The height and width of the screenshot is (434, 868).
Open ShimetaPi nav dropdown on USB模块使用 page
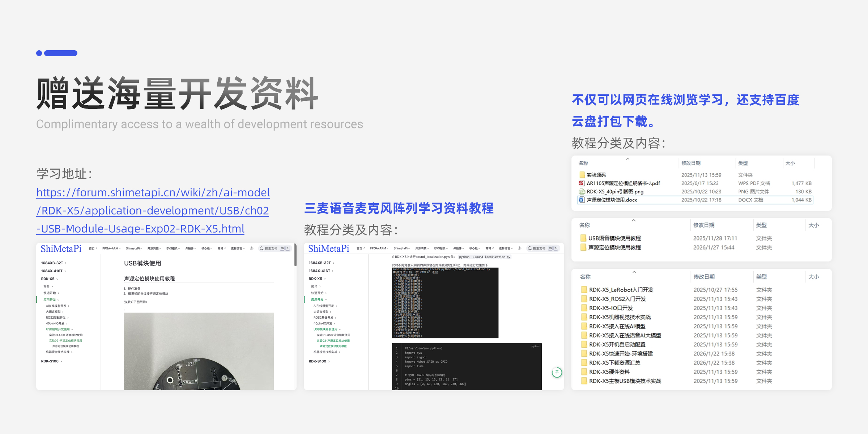click(x=134, y=248)
